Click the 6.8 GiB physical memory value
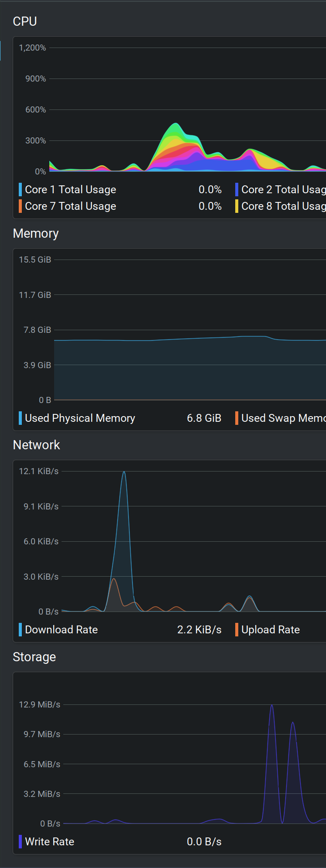Image resolution: width=326 pixels, height=868 pixels. [204, 418]
